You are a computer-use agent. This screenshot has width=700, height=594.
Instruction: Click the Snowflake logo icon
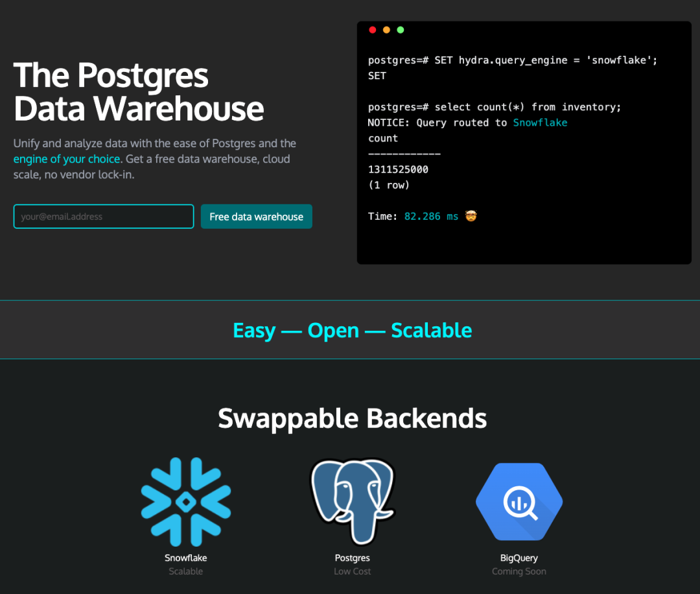(x=186, y=501)
